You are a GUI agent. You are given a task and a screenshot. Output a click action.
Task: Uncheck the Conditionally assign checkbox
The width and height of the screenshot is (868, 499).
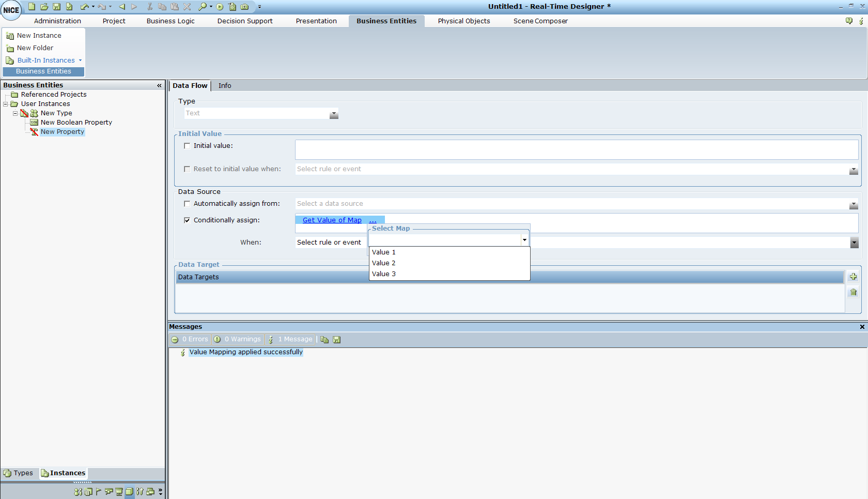pos(187,220)
